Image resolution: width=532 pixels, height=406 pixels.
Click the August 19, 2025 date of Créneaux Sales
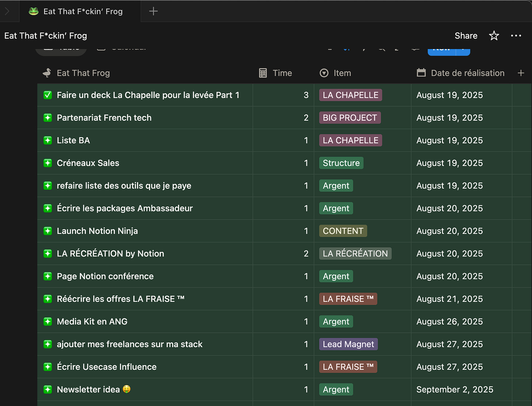(449, 163)
